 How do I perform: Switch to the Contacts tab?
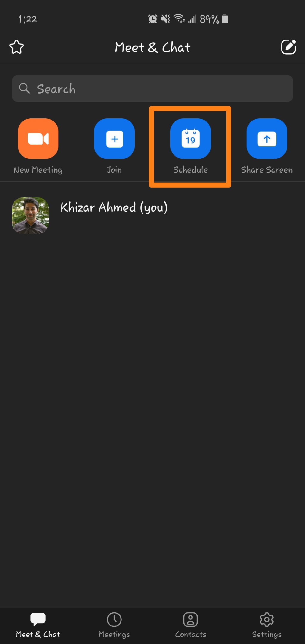click(191, 625)
